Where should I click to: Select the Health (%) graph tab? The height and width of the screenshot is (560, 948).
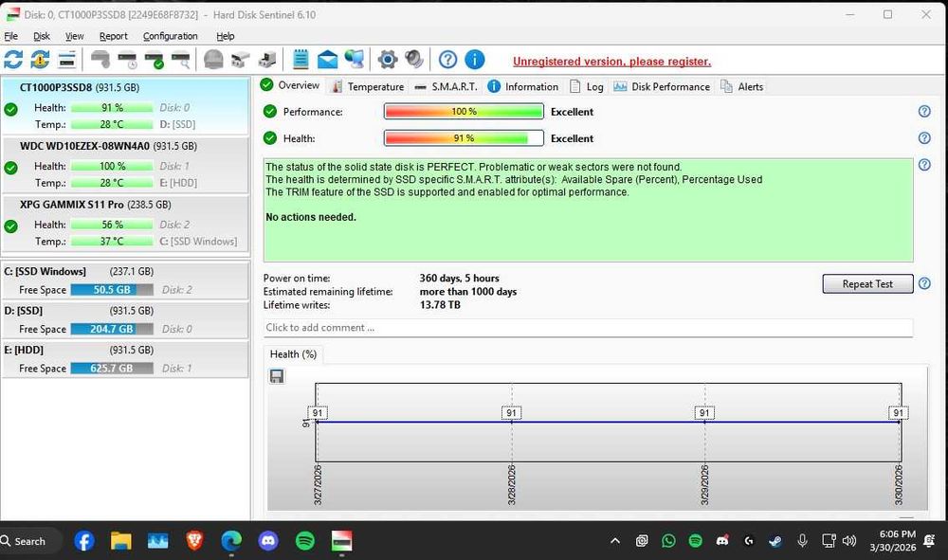293,354
